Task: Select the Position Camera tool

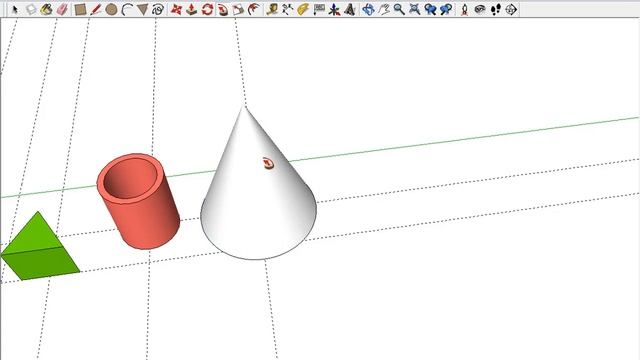Action: (x=464, y=9)
